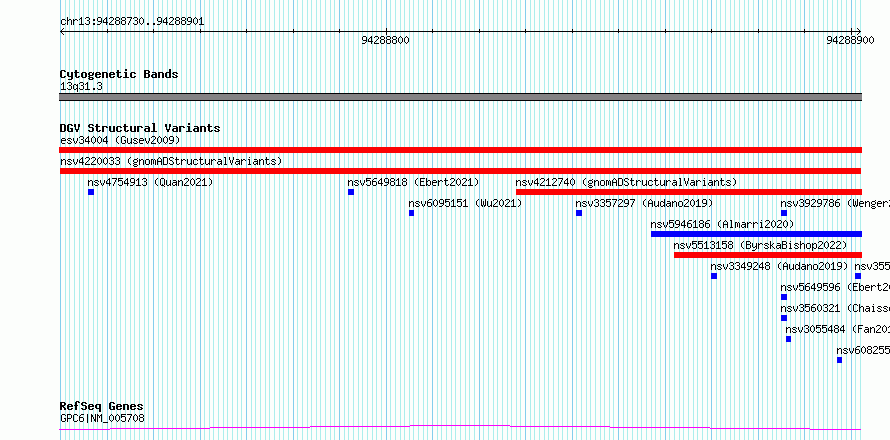Click the Cytogenetic Bands track title
The image size is (890, 440).
click(x=119, y=74)
